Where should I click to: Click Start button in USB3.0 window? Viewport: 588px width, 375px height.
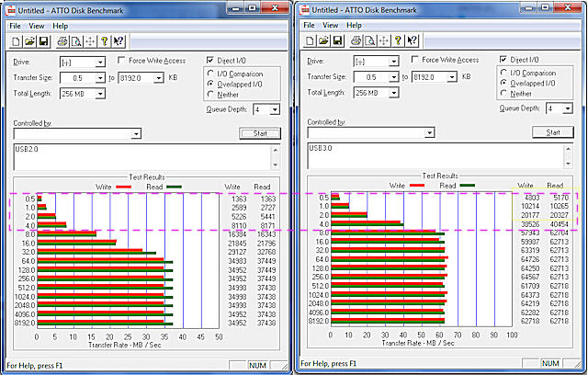pyautogui.click(x=553, y=132)
